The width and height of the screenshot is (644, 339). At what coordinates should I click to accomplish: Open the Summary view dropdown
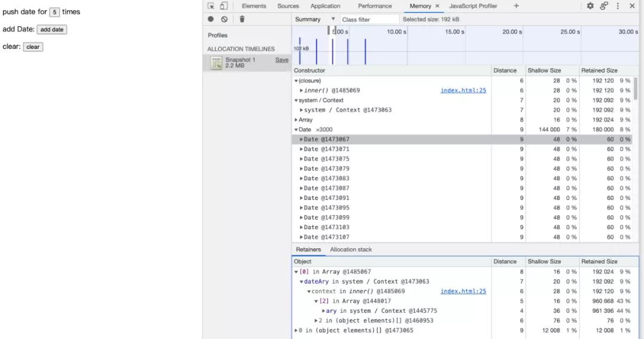pyautogui.click(x=315, y=19)
